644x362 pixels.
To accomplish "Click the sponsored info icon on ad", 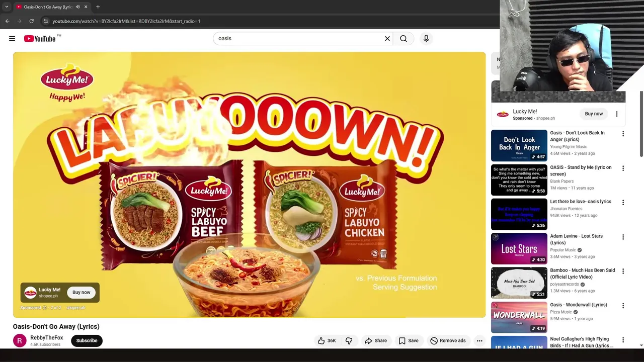I will tap(44, 308).
